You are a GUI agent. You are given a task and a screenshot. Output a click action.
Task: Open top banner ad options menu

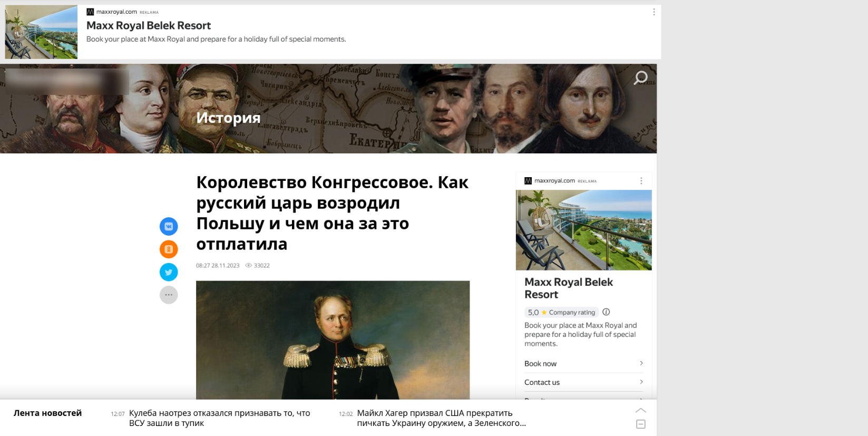[654, 12]
